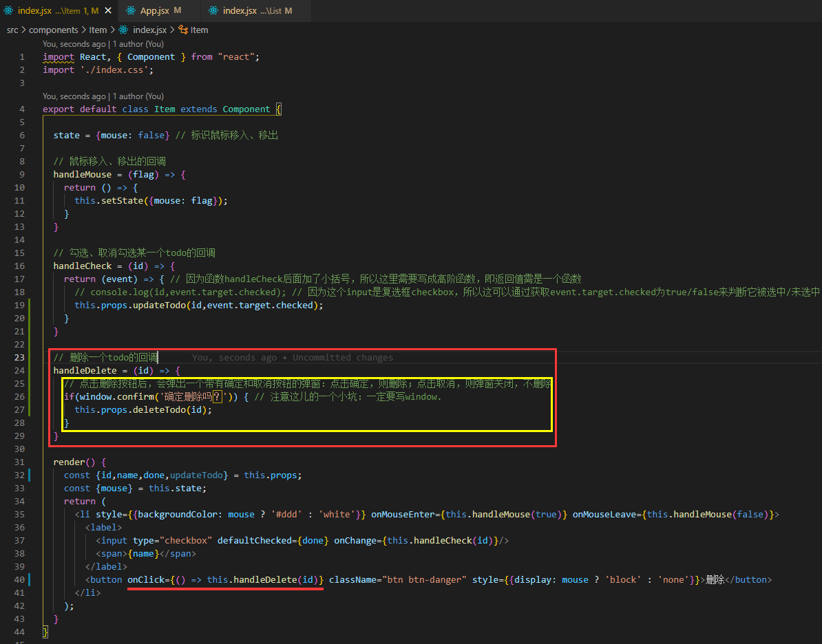Viewport: 822px width, 644px height.
Task: Expand the Item folder breadcrumb
Action: click(x=98, y=30)
